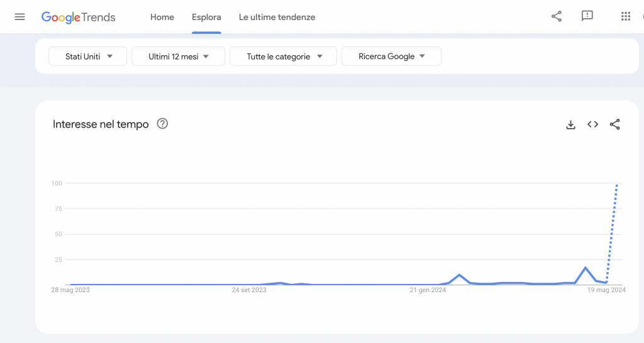This screenshot has width=644, height=343.
Task: Click the small peak after 21 gen 2024
Action: tap(459, 275)
